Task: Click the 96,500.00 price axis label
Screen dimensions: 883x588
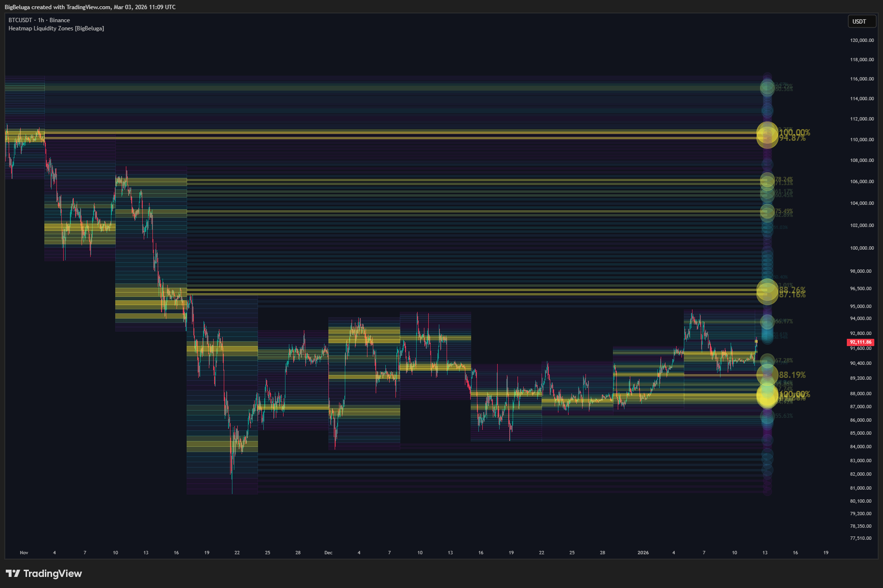Action: click(861, 289)
